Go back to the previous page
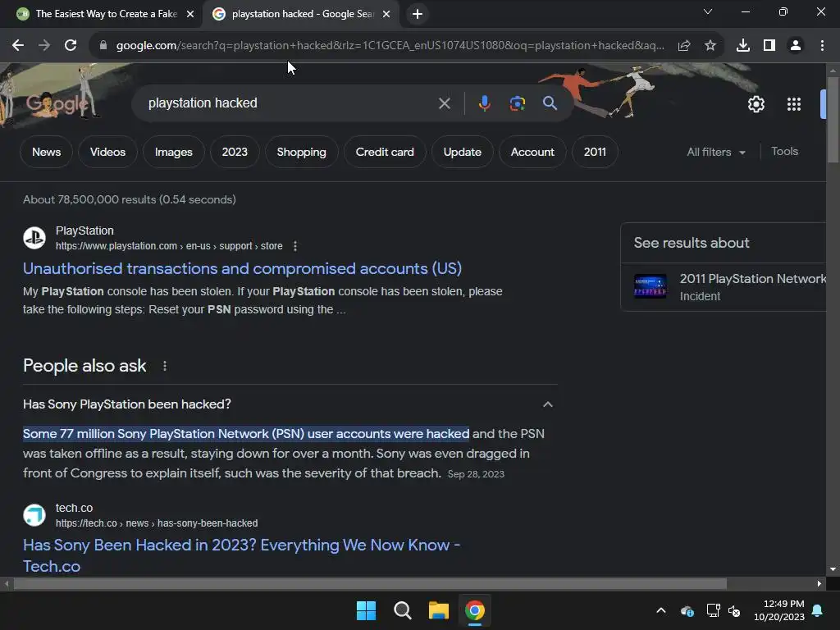 point(18,46)
